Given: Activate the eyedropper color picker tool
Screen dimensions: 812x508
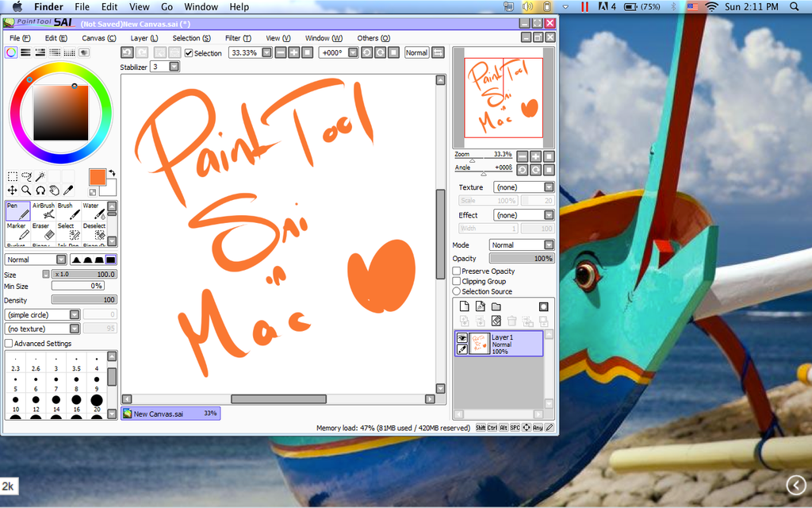Looking at the screenshot, I should [x=68, y=190].
